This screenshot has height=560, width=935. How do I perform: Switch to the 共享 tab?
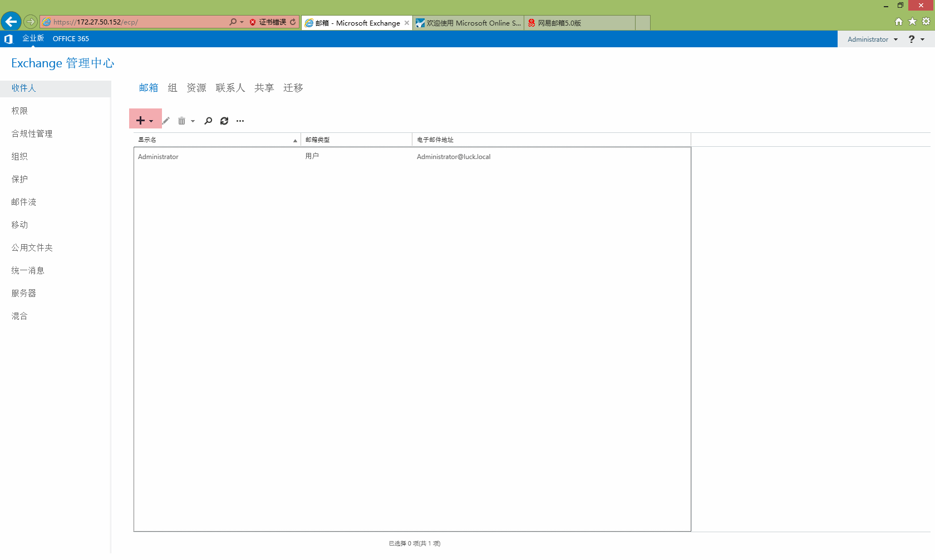pyautogui.click(x=264, y=88)
